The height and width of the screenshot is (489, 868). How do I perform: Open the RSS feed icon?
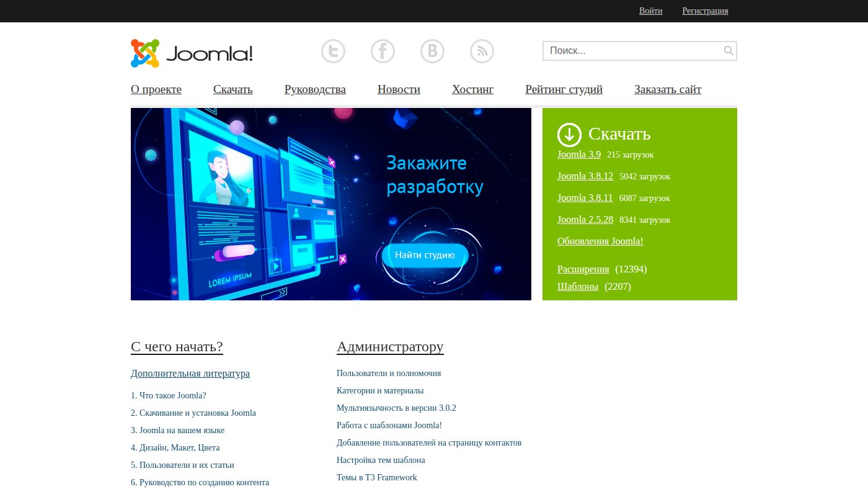(482, 51)
